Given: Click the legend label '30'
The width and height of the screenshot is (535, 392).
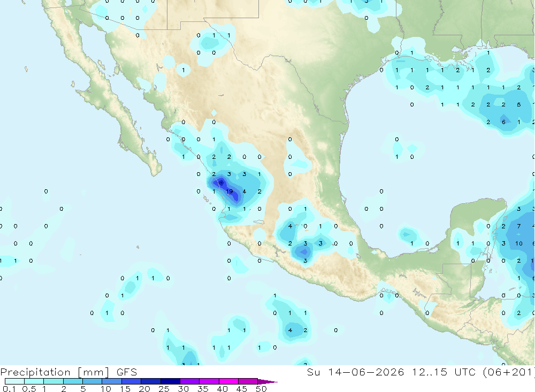Looking at the screenshot, I should click(x=183, y=389).
